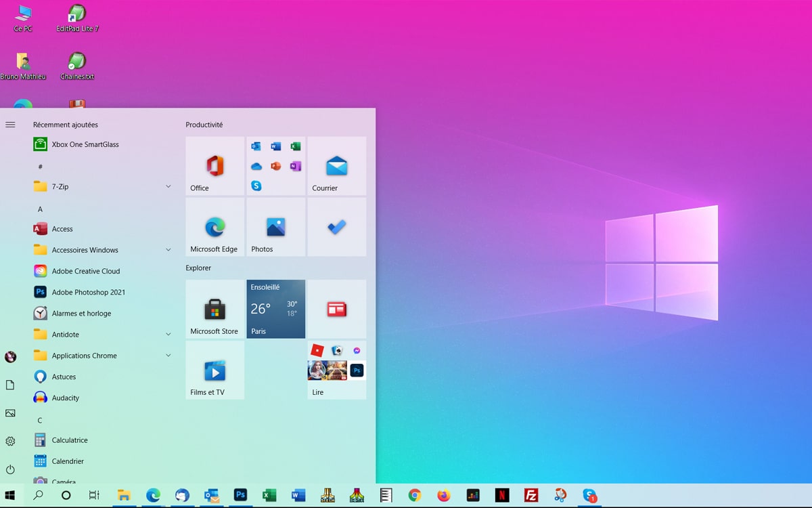Image resolution: width=812 pixels, height=508 pixels.
Task: Click Word icon in Office apps tile
Action: 275,146
